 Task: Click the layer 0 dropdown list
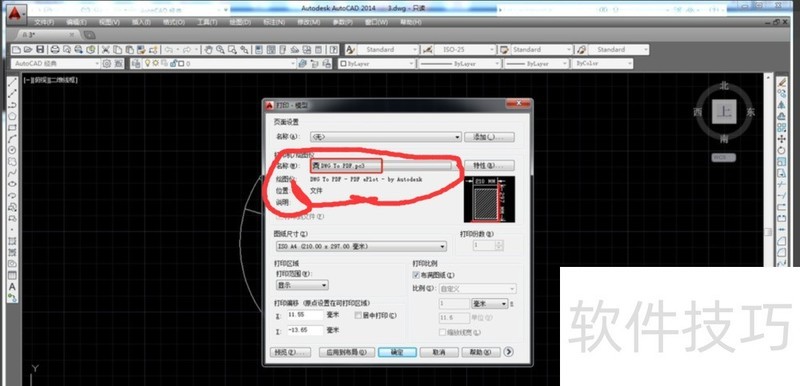pyautogui.click(x=213, y=64)
